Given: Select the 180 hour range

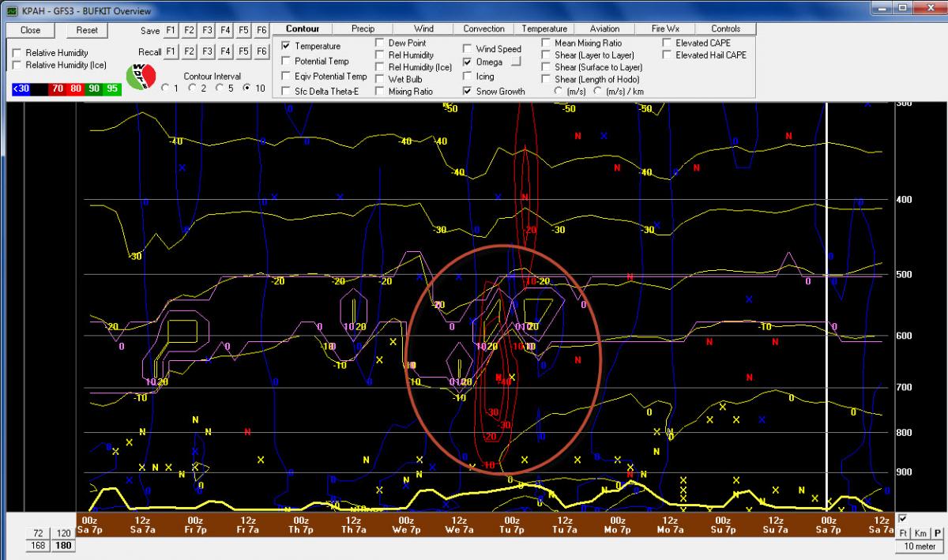Looking at the screenshot, I should click(x=63, y=546).
